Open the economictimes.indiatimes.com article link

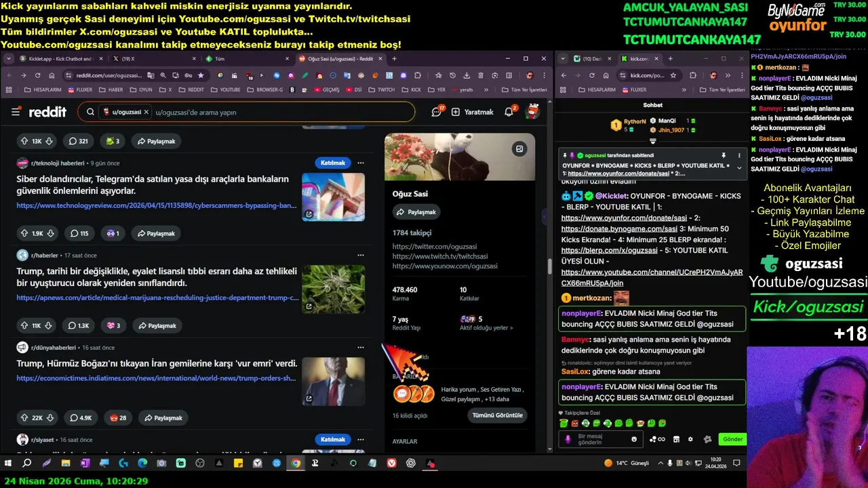pos(156,378)
